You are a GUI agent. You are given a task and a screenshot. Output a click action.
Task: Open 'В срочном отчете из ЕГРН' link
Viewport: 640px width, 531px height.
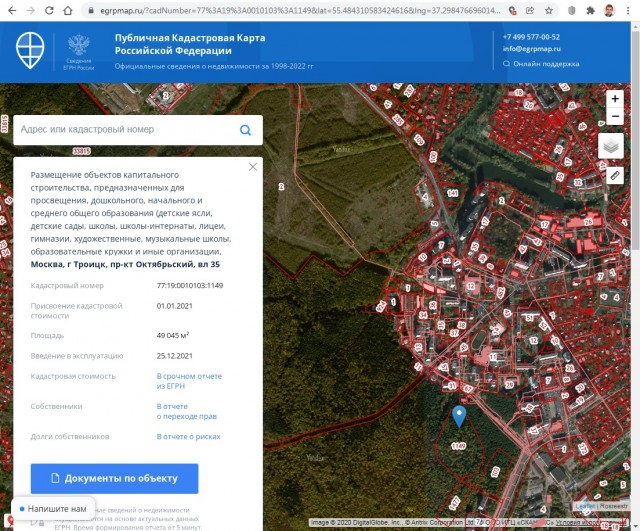(189, 381)
